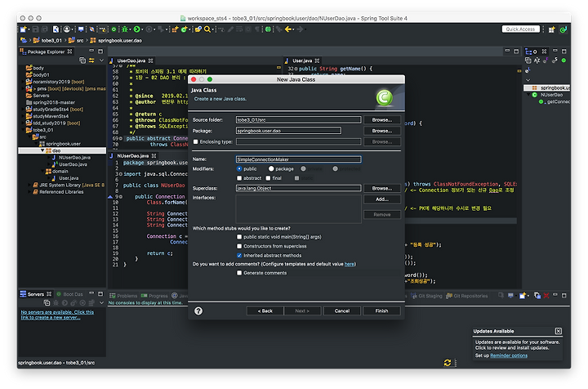This screenshot has width=588, height=389.
Task: Collapse the dao package tree node
Action: coord(42,150)
